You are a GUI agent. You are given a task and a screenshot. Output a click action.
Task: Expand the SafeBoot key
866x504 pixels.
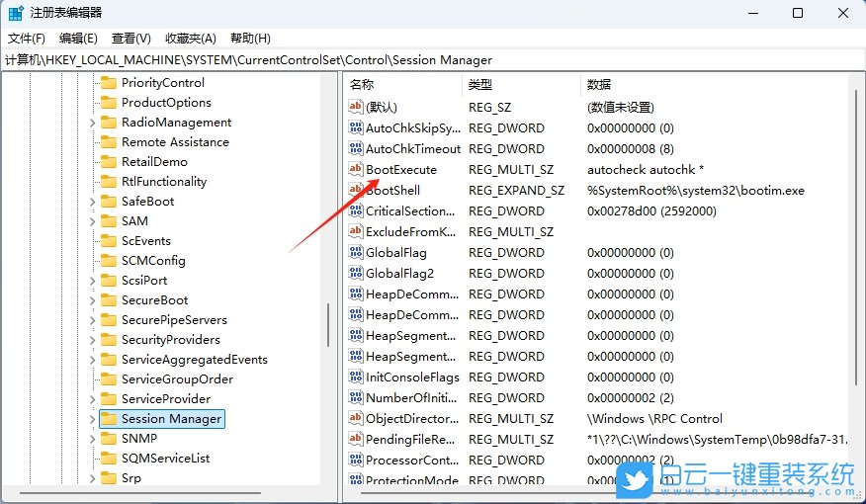(x=92, y=202)
